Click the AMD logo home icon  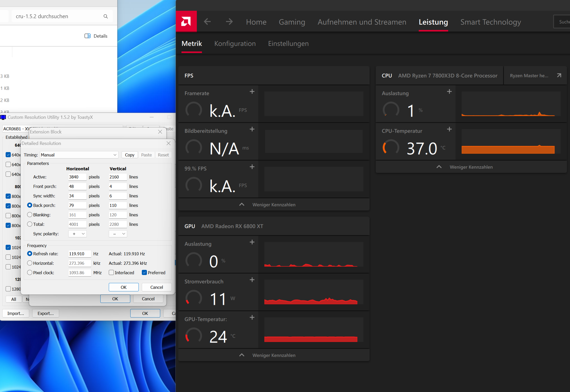point(186,22)
